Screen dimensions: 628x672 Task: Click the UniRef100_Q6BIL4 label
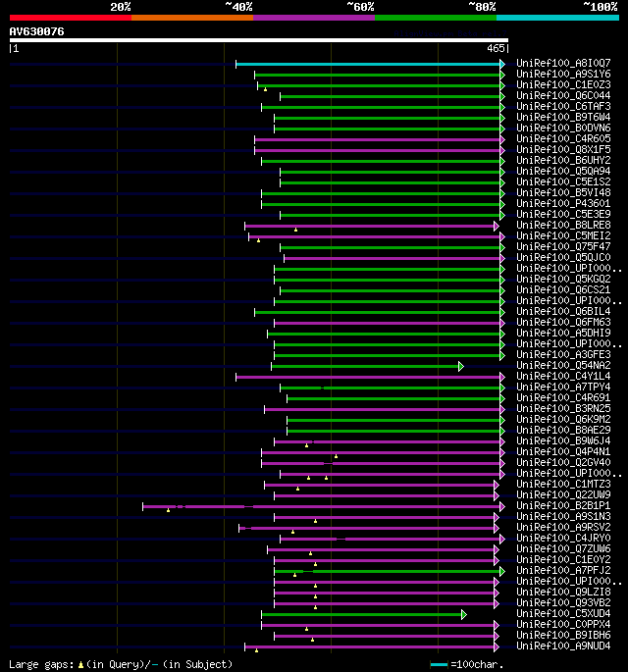click(563, 311)
